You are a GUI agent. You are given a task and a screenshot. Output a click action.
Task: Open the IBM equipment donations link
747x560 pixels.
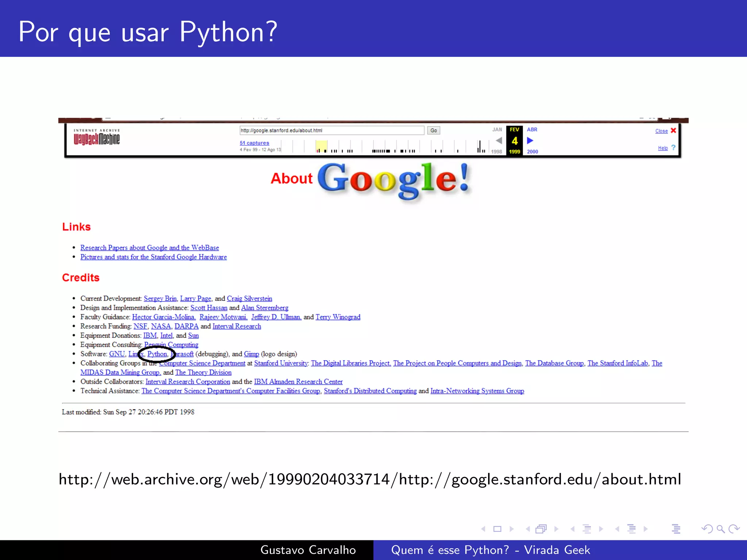click(150, 335)
